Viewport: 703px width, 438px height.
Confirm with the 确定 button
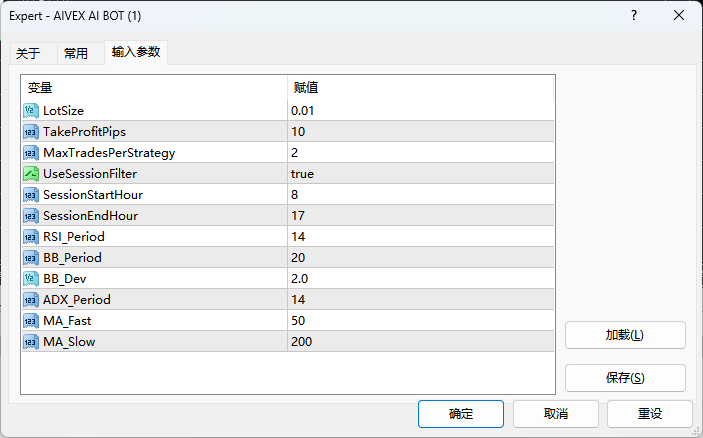tap(461, 414)
